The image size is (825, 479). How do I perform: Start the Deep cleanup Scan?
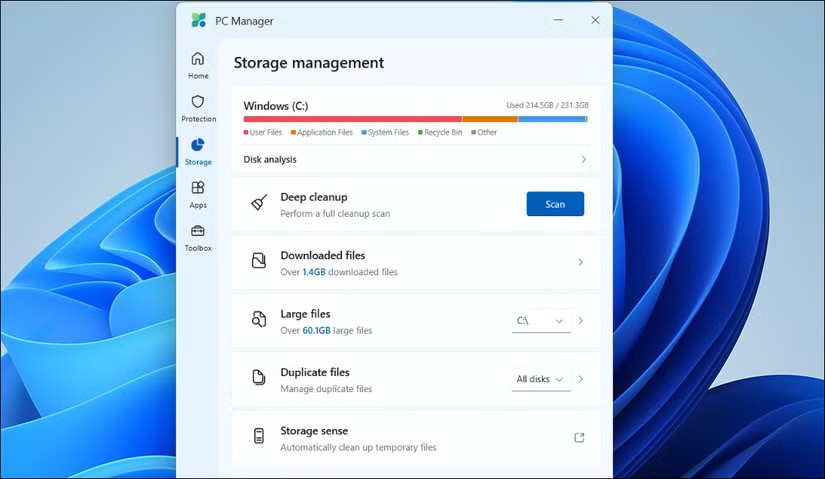coord(555,204)
